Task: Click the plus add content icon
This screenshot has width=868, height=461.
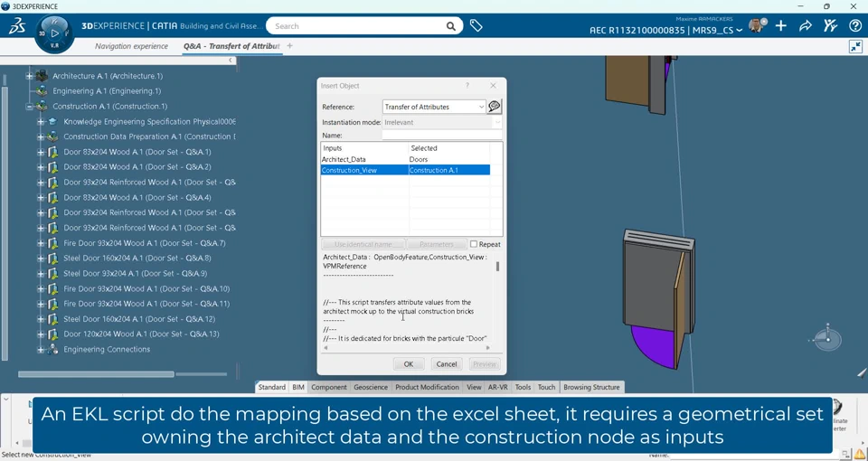Action: (x=780, y=25)
